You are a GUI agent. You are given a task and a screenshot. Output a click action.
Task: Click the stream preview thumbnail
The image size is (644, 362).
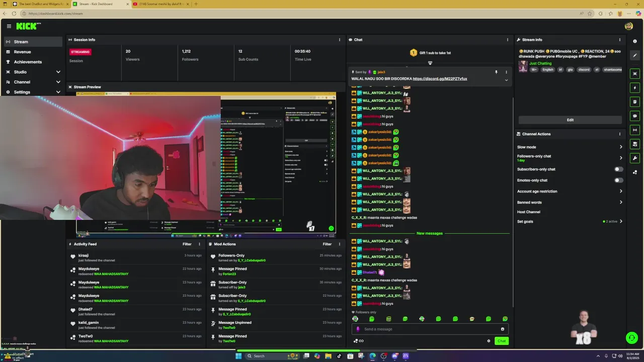206,164
